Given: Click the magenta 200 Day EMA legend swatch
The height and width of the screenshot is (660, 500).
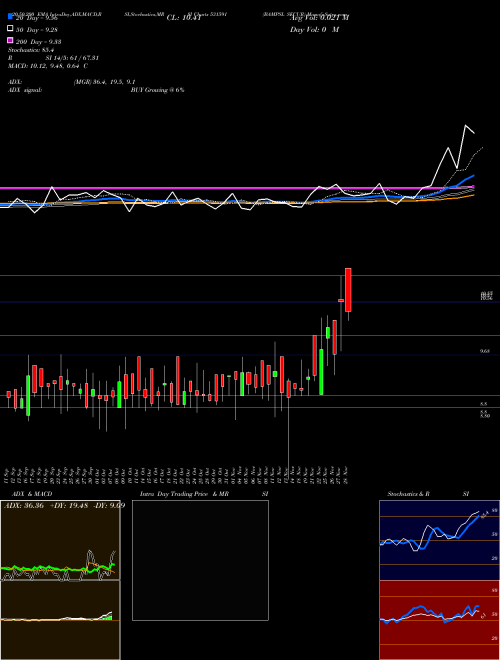Looking at the screenshot, I should pyautogui.click(x=10, y=41).
